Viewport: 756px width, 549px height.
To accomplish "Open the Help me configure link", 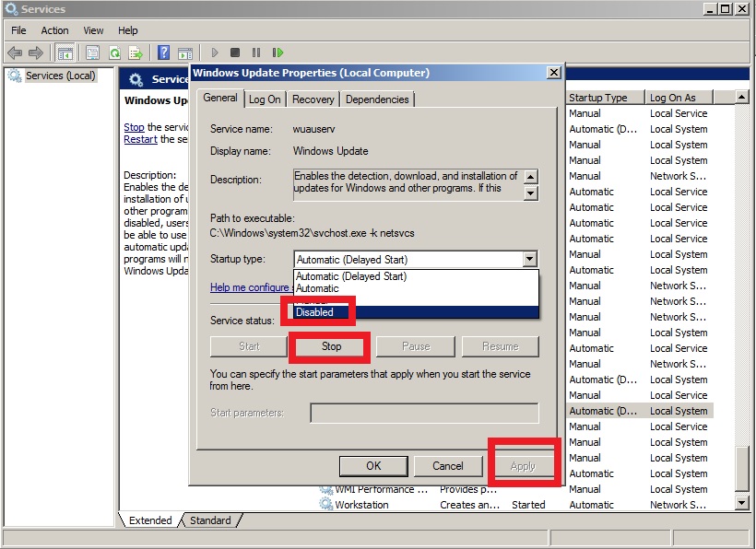I will coord(251,287).
